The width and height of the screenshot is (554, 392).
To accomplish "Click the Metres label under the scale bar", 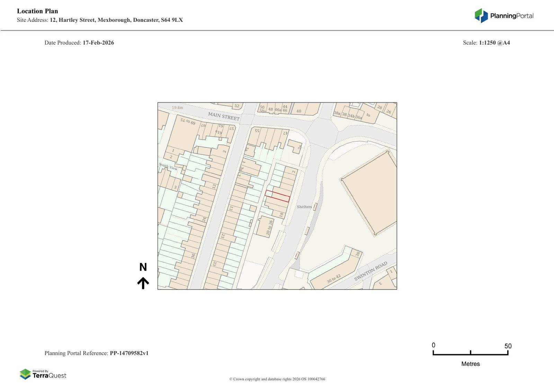I will [x=471, y=364].
